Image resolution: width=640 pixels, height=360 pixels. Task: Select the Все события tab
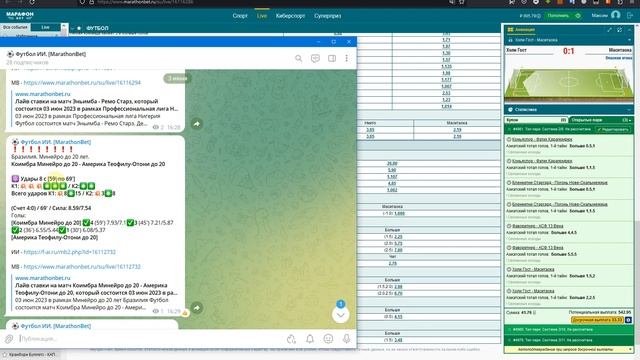pos(15,27)
